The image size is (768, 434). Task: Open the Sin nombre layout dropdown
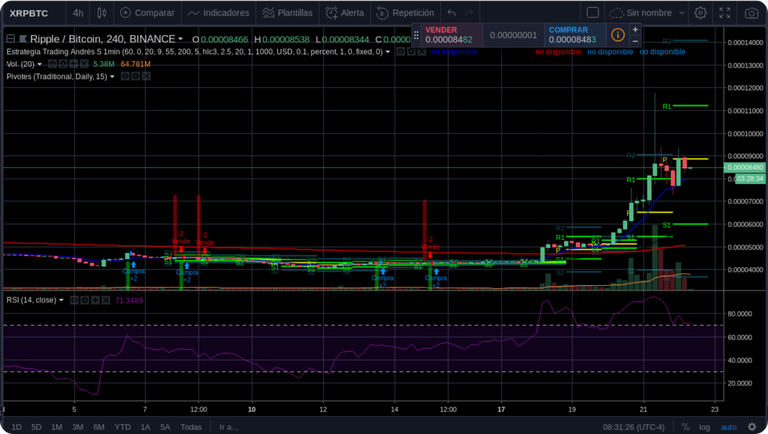click(647, 13)
